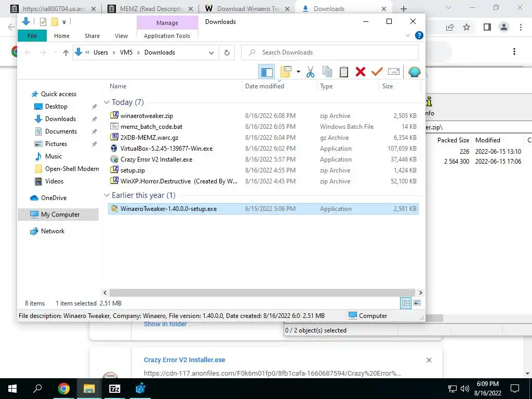
Task: Collapse the Today group
Action: (x=107, y=102)
